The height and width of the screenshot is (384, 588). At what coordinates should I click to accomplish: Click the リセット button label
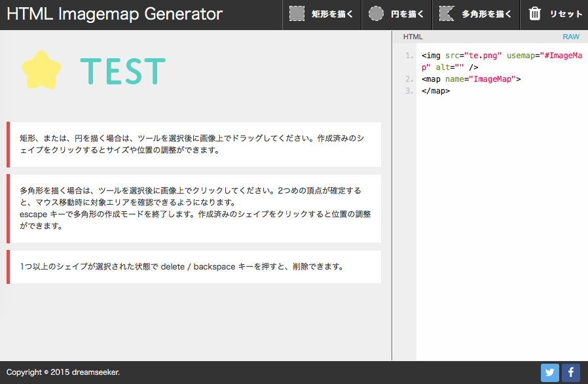pyautogui.click(x=566, y=14)
